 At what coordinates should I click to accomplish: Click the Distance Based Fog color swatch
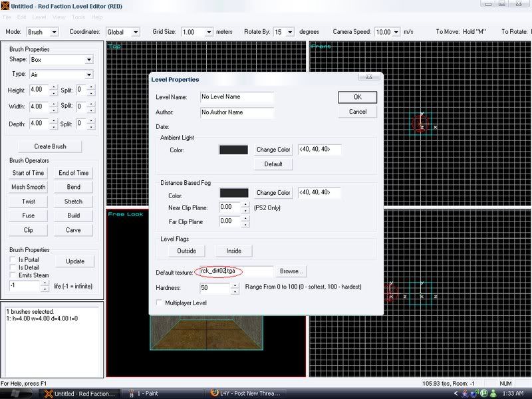point(234,193)
